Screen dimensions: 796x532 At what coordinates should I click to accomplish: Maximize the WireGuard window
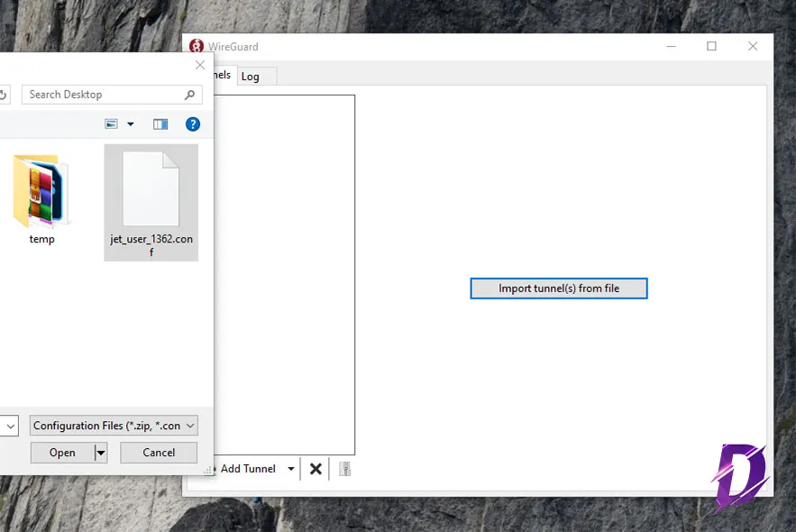click(712, 46)
